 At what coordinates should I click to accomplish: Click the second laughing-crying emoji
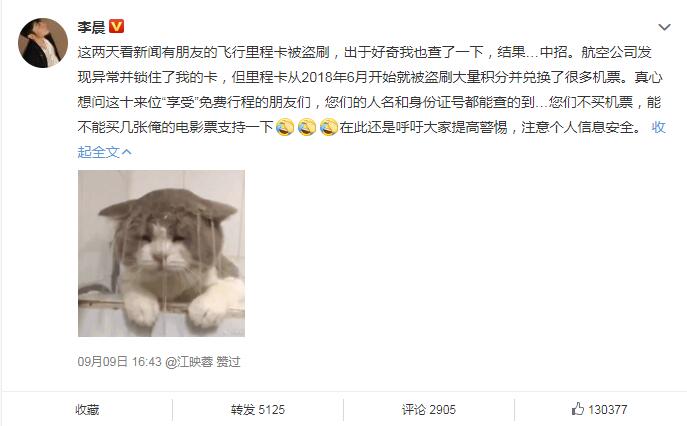[x=307, y=127]
